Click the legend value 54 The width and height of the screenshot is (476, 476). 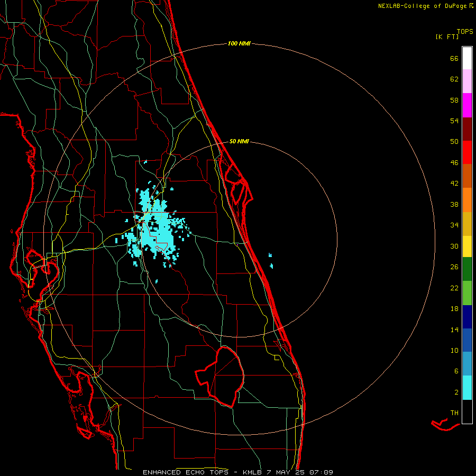(x=454, y=121)
